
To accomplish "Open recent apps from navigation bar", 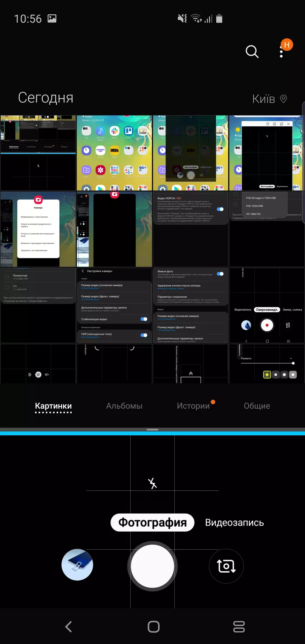I will [x=239, y=626].
